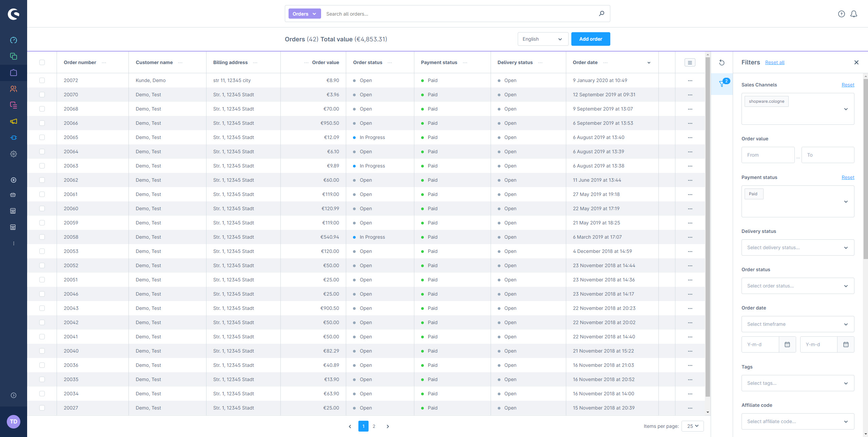Click the add sales channel plus icon
Screen dimensions: 868x437
tap(14, 180)
